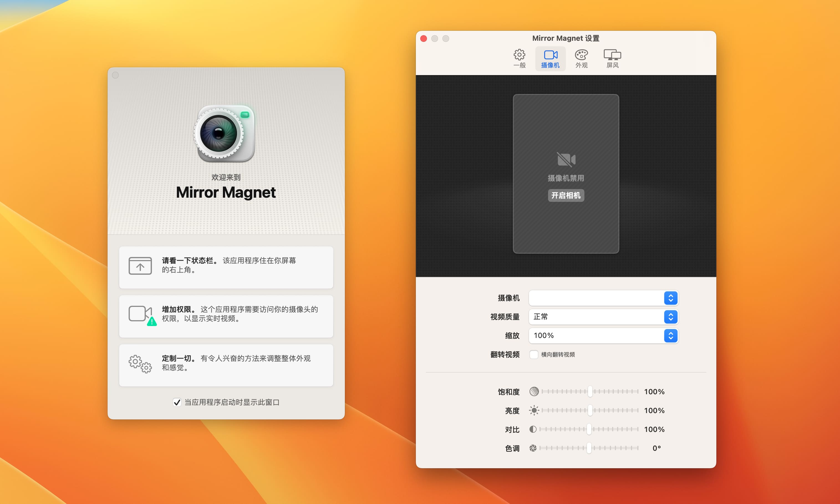840x504 pixels.
Task: Open the 屏风 screen tab
Action: (612, 59)
